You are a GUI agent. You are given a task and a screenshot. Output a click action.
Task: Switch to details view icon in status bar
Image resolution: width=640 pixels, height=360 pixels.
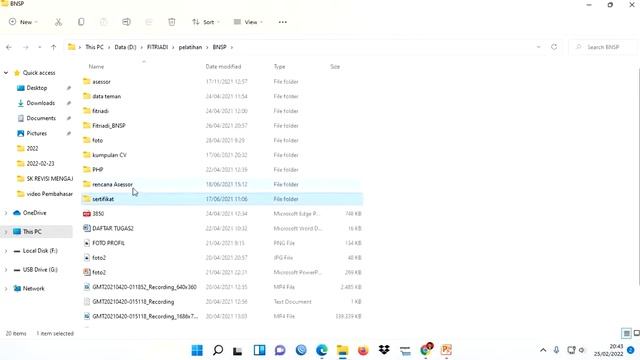pyautogui.click(x=626, y=333)
